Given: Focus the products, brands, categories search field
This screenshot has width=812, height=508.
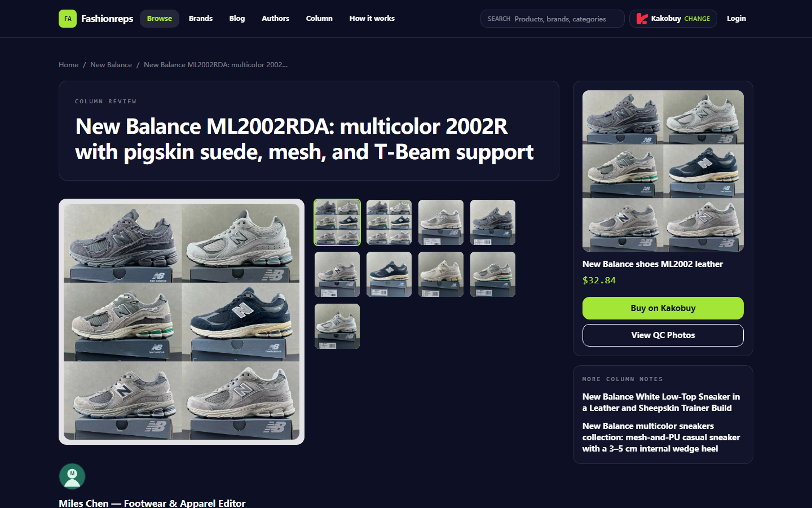Looking at the screenshot, I should coord(553,19).
